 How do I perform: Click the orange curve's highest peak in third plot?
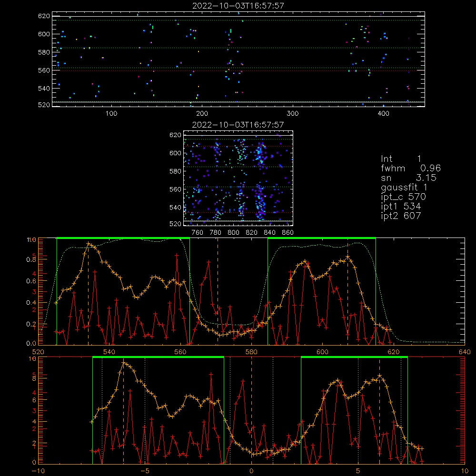point(89,243)
